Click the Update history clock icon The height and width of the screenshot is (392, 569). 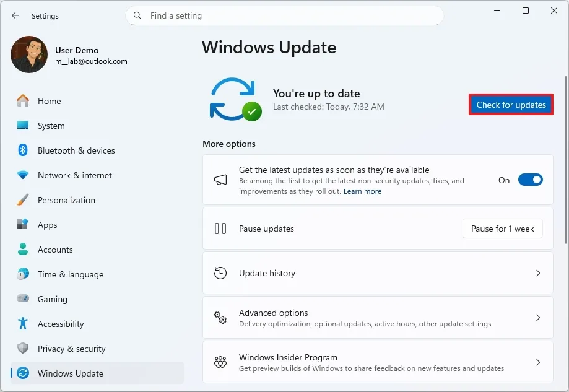[x=220, y=273]
